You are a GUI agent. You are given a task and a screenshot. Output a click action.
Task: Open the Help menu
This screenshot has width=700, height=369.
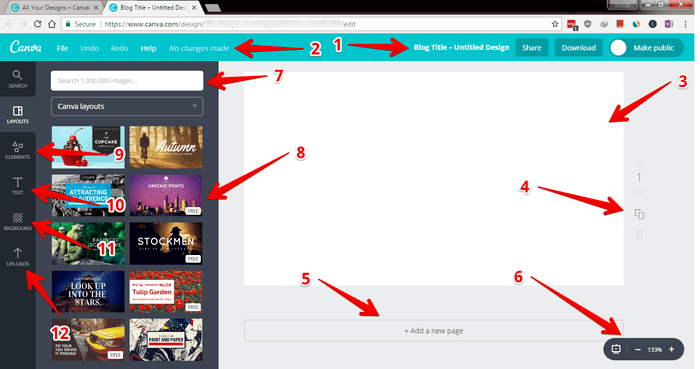pos(148,48)
